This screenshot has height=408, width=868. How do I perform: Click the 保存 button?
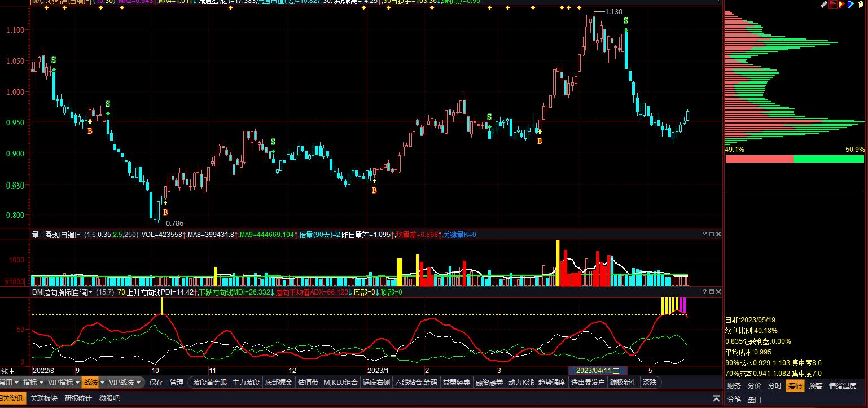click(x=156, y=382)
